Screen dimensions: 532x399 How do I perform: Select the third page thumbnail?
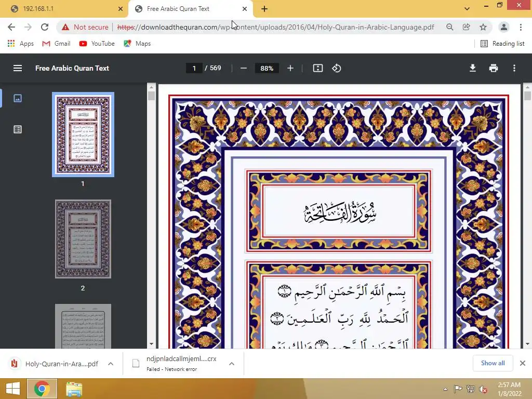[x=83, y=326]
